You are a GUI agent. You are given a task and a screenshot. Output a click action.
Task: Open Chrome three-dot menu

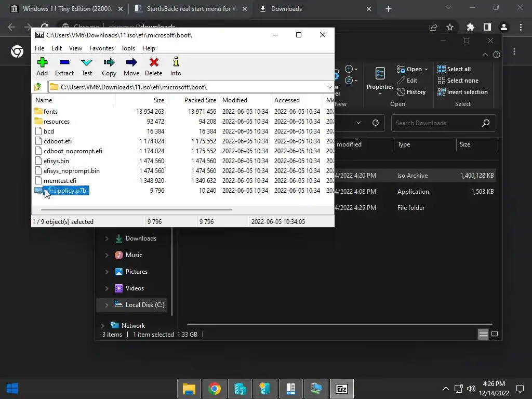(x=521, y=27)
